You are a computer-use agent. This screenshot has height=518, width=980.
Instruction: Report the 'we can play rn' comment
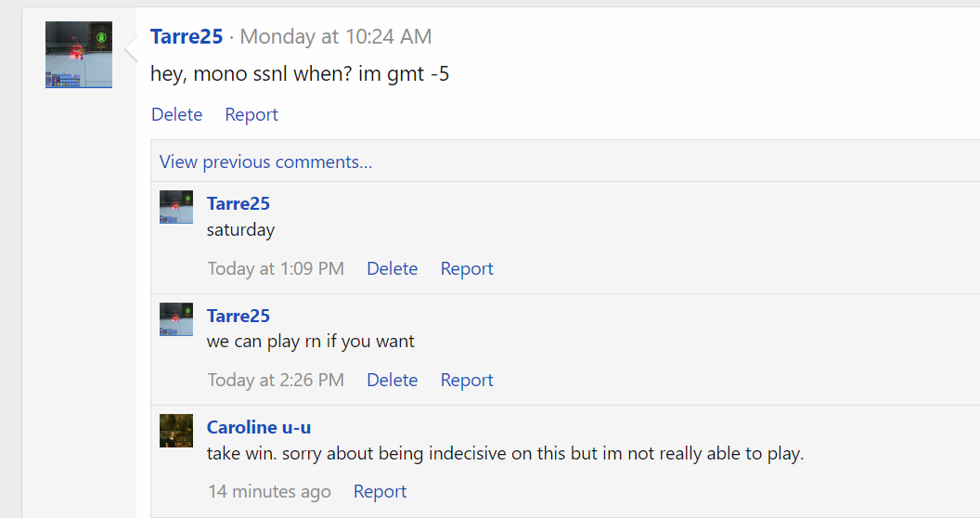click(x=466, y=380)
